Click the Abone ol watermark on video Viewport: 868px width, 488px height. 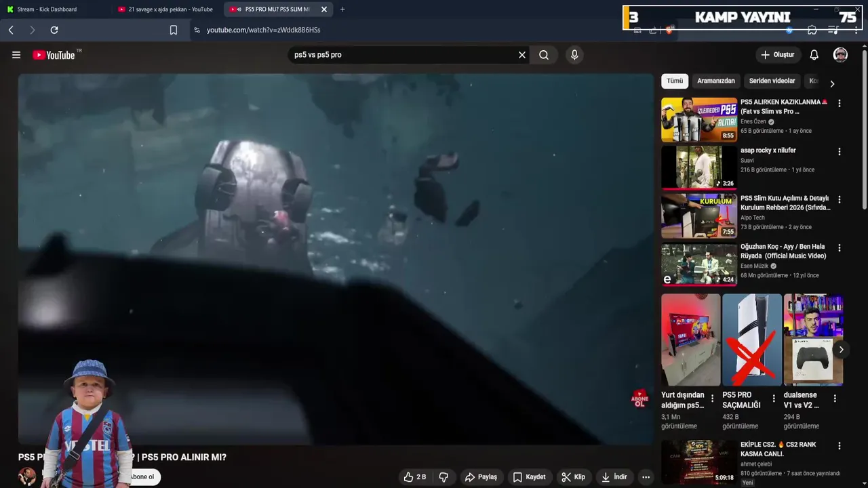(x=639, y=399)
